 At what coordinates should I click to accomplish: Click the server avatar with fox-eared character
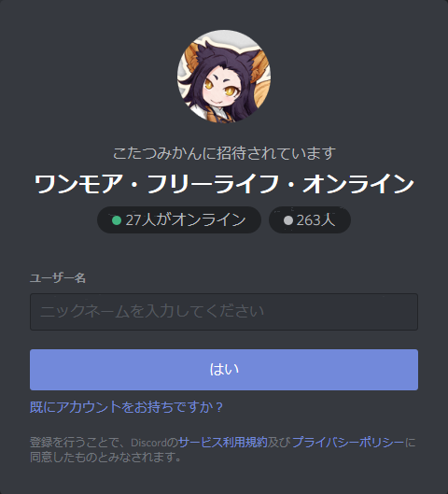224,77
